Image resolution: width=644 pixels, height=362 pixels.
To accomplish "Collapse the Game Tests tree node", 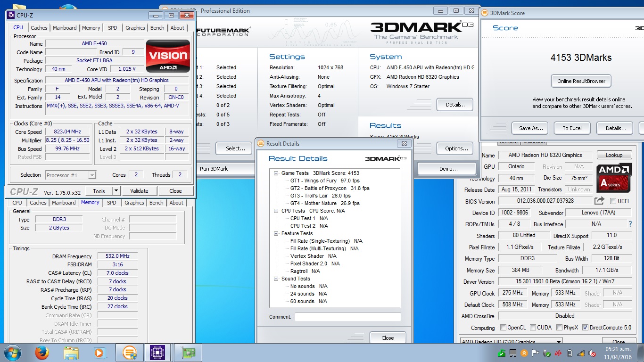I will [x=276, y=173].
